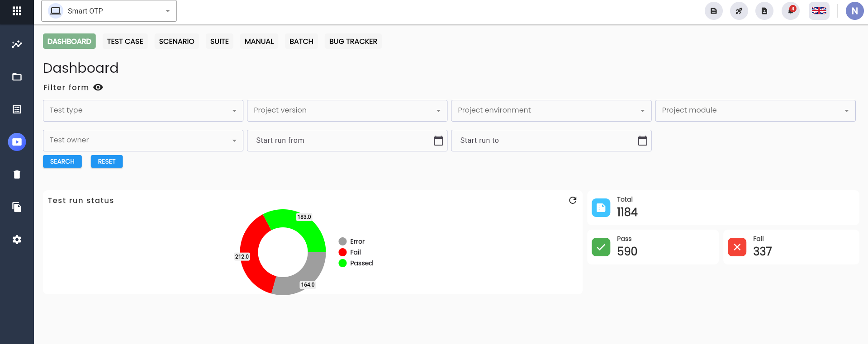Viewport: 868px width, 344px height.
Task: Expand the Test type dropdown
Action: click(x=143, y=111)
